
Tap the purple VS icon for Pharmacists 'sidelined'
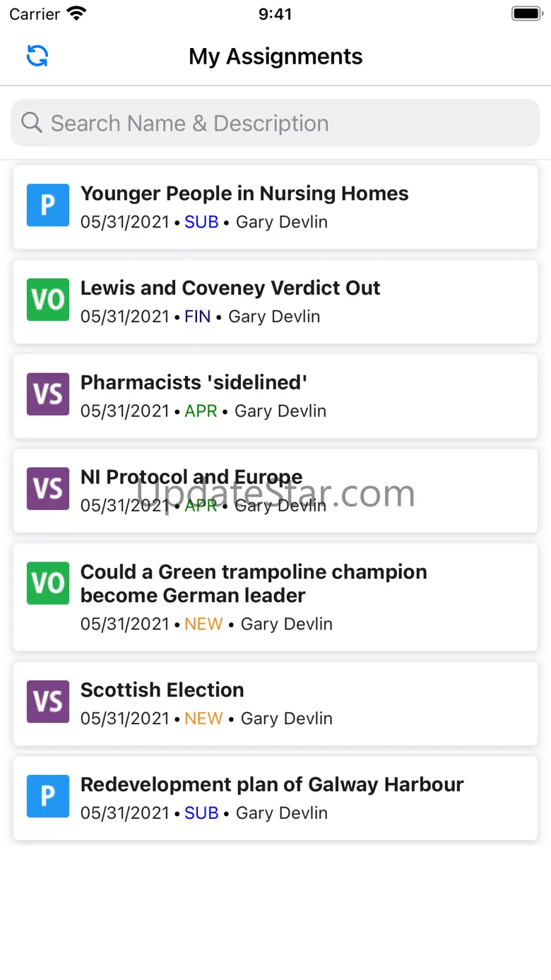[48, 394]
